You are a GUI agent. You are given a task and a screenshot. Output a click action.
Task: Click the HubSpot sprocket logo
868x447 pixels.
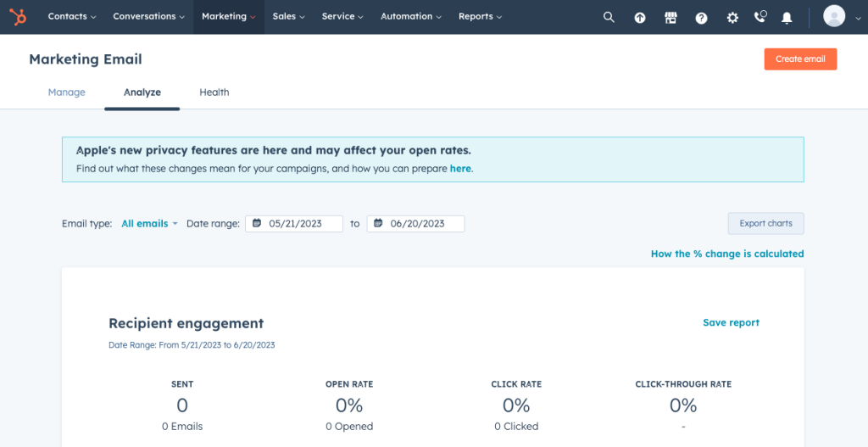(x=19, y=17)
